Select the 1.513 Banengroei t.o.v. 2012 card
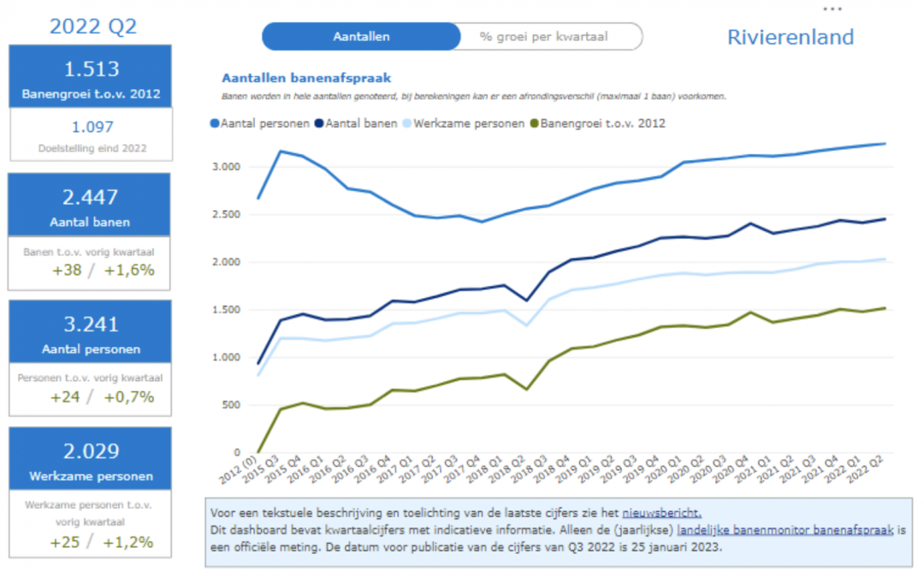This screenshot has width=924, height=578. pyautogui.click(x=90, y=77)
